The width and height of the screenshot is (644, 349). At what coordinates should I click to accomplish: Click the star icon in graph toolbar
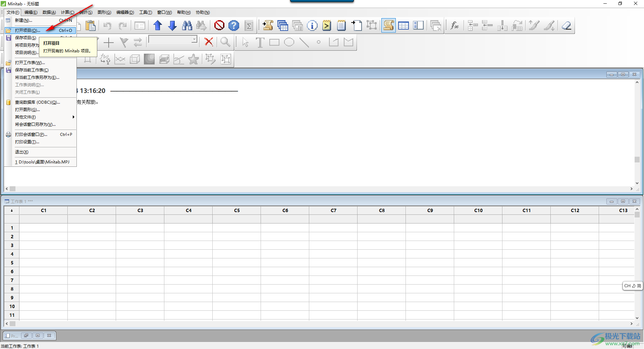click(x=194, y=59)
